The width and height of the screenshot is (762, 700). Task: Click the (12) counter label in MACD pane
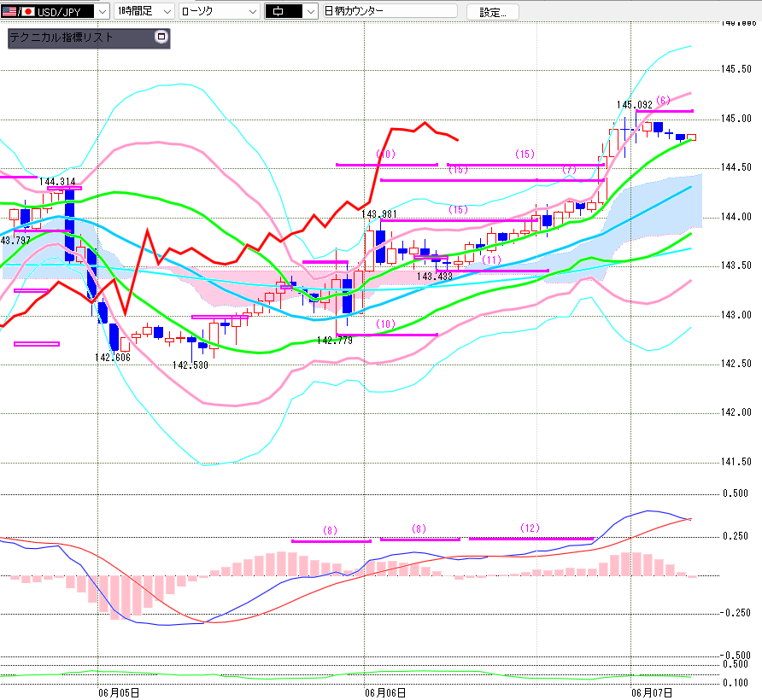point(530,528)
